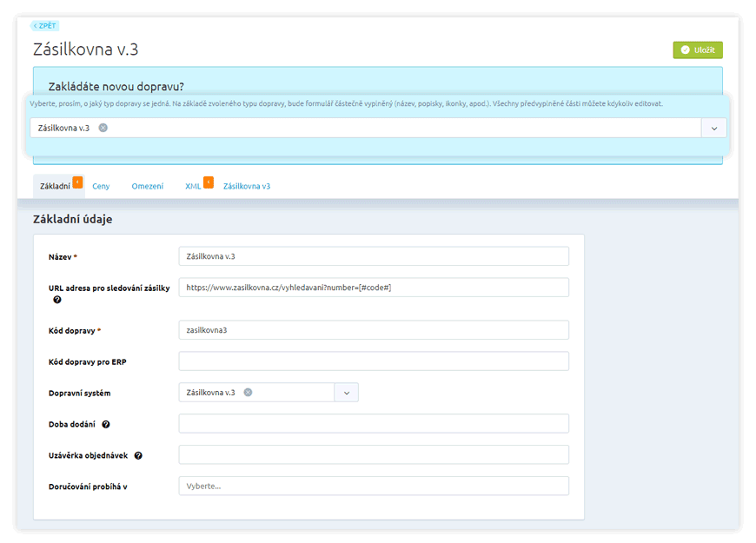Click the Kód dopravy pro ERP label

tap(87, 361)
